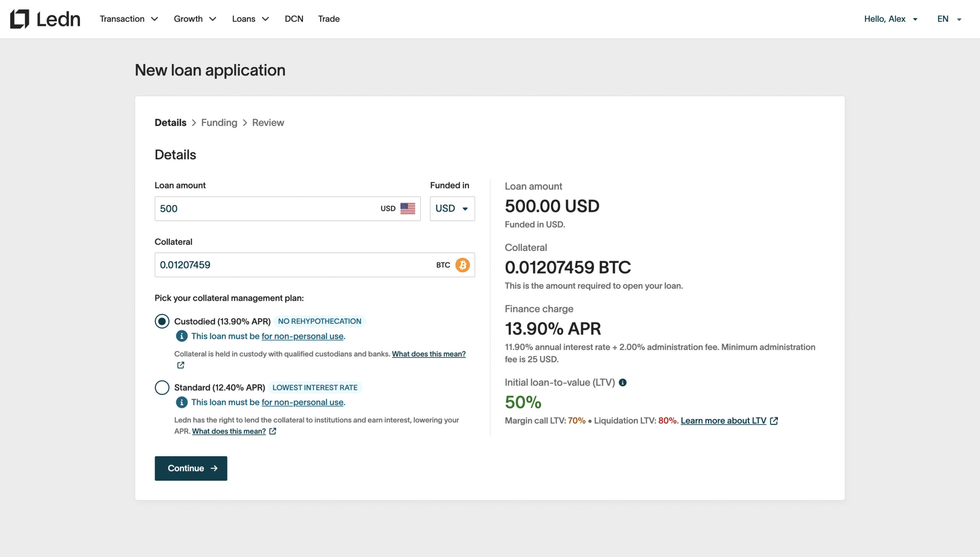Viewport: 980px width, 557px height.
Task: Open the EN language selector
Action: click(x=949, y=19)
